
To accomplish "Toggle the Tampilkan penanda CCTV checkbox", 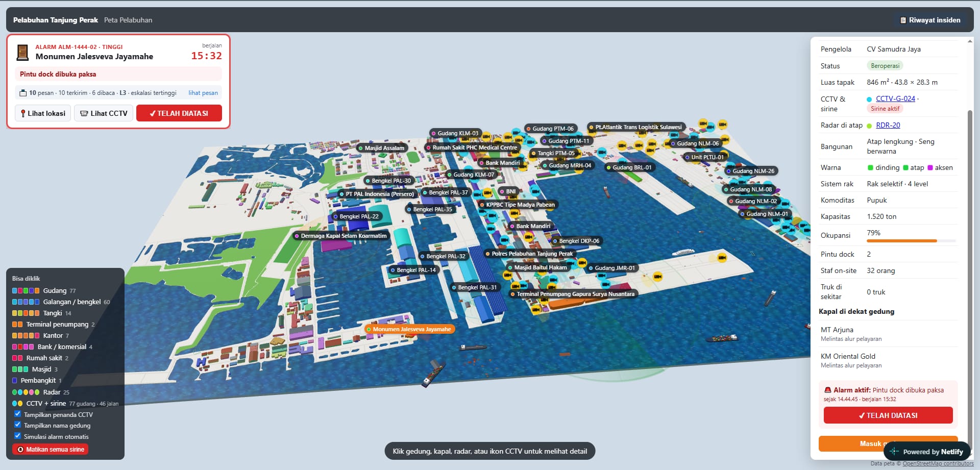I will pos(17,414).
